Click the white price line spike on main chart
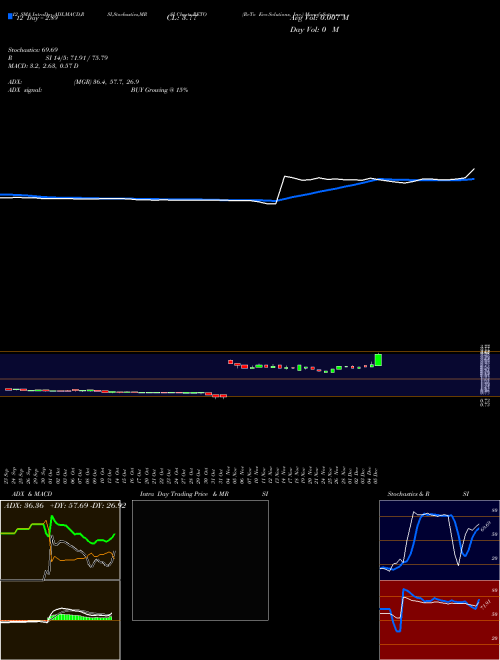 (285, 176)
